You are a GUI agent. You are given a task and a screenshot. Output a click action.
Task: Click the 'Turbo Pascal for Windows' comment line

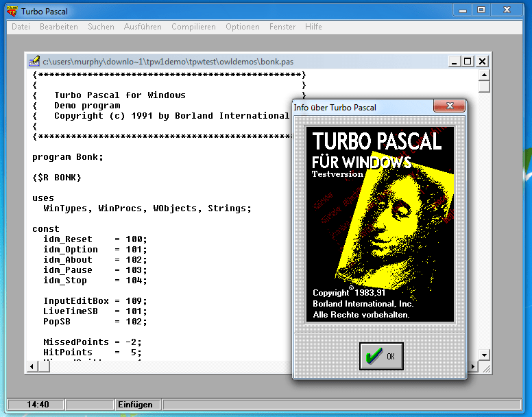(x=120, y=95)
